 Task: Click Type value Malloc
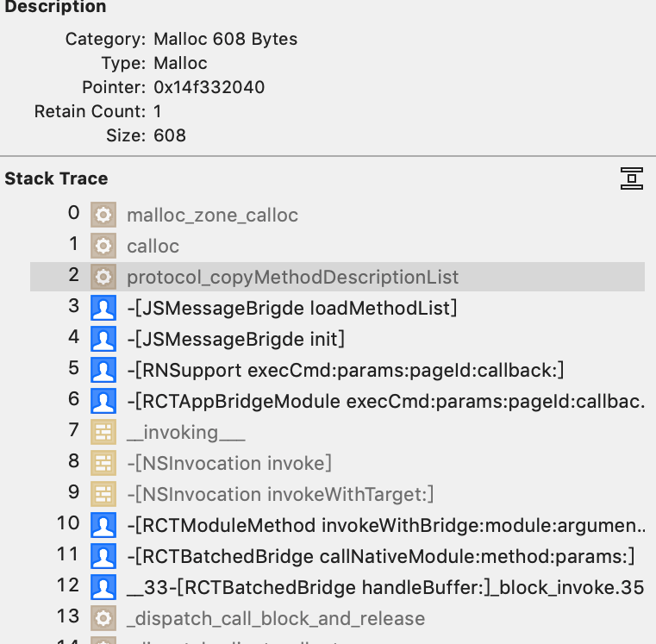(180, 63)
